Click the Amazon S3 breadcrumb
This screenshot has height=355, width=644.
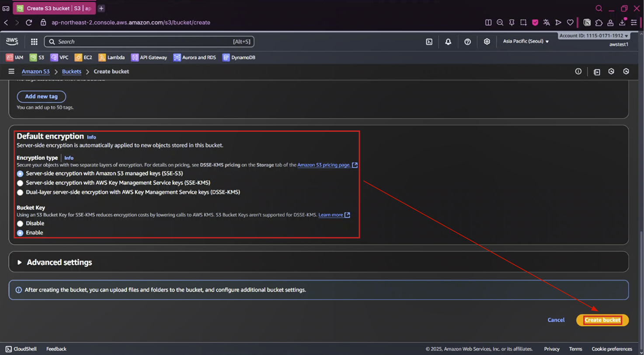tap(36, 71)
